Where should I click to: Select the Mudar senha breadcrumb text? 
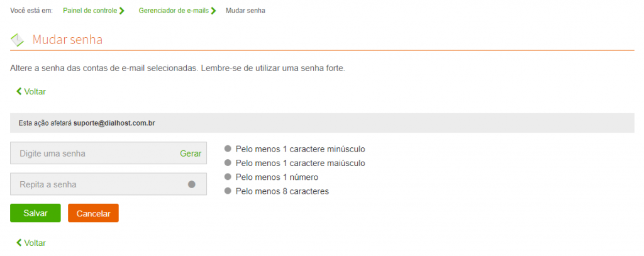click(x=245, y=11)
